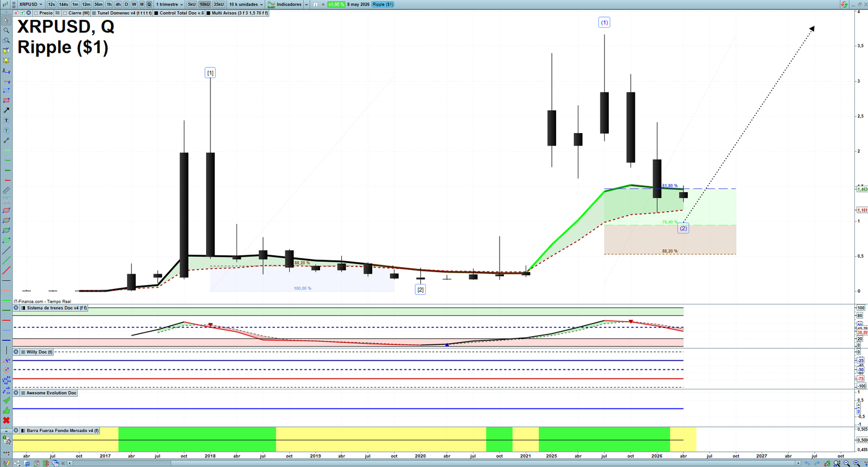
Task: Select the red filled rectangle tool
Action: (x=7, y=100)
